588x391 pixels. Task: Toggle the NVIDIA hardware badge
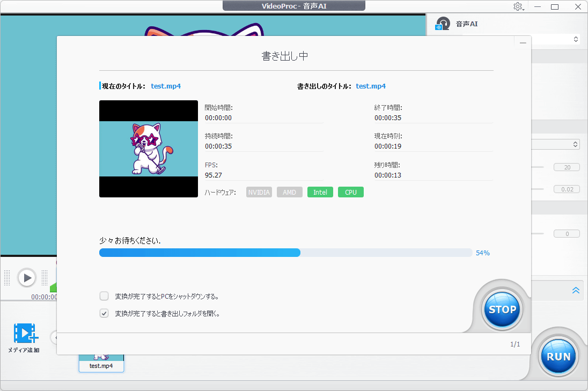point(259,192)
